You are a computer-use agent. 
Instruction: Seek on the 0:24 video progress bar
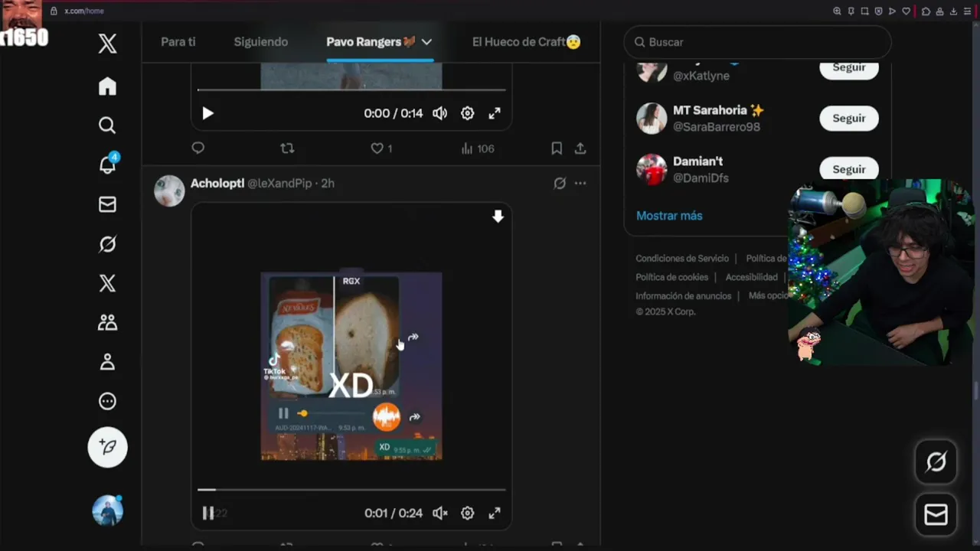tap(351, 490)
